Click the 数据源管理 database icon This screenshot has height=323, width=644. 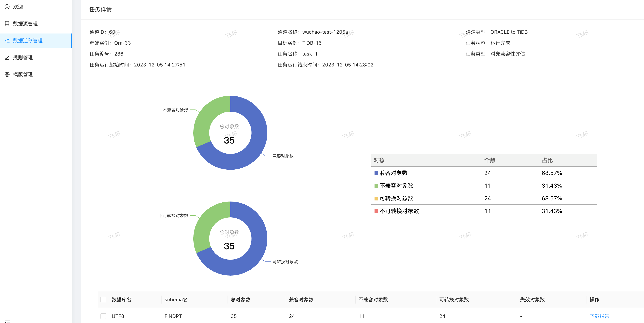point(7,23)
